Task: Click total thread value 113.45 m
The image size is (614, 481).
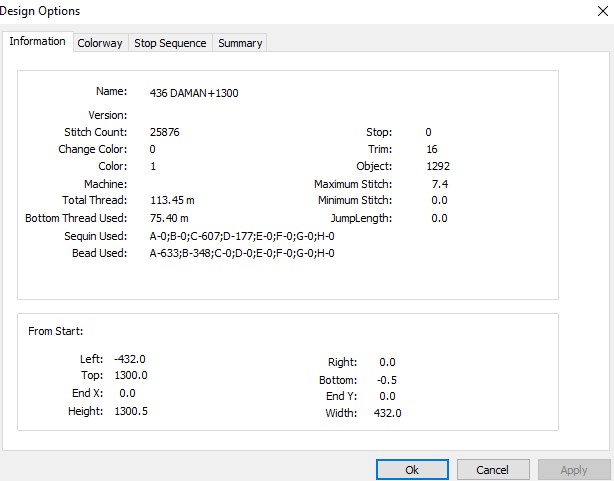Action: click(172, 200)
